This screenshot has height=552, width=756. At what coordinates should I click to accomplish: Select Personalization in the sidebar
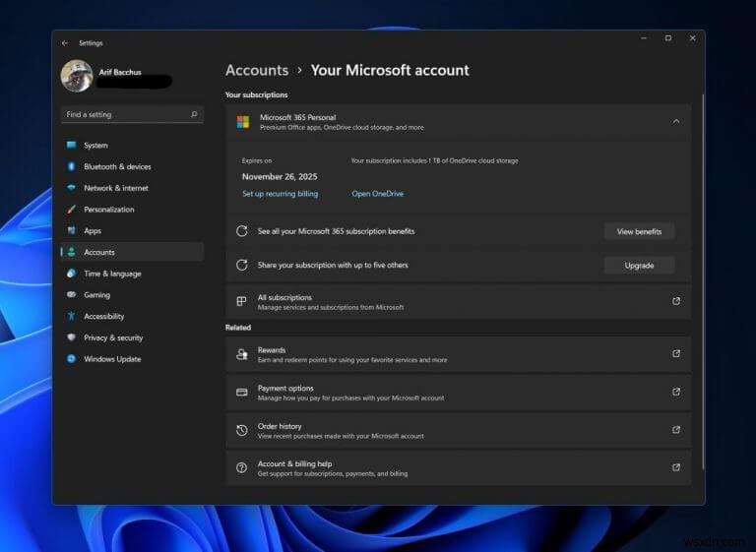click(x=132, y=210)
